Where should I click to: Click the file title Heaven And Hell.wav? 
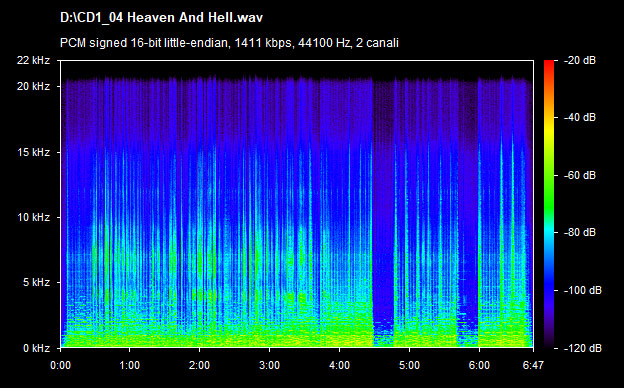point(161,18)
